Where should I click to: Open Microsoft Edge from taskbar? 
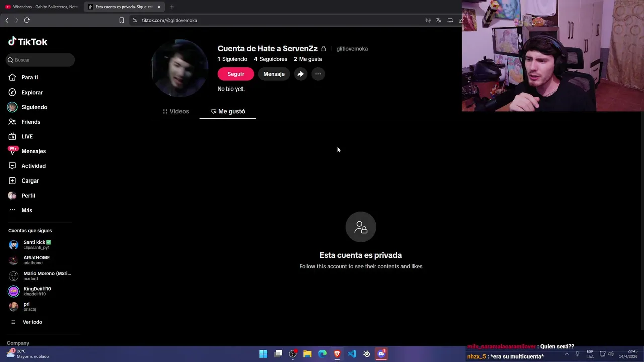pos(323,354)
